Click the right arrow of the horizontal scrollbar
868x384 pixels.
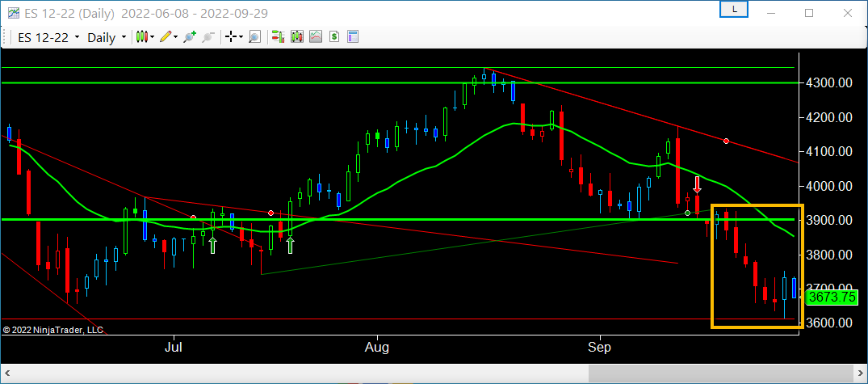point(861,373)
